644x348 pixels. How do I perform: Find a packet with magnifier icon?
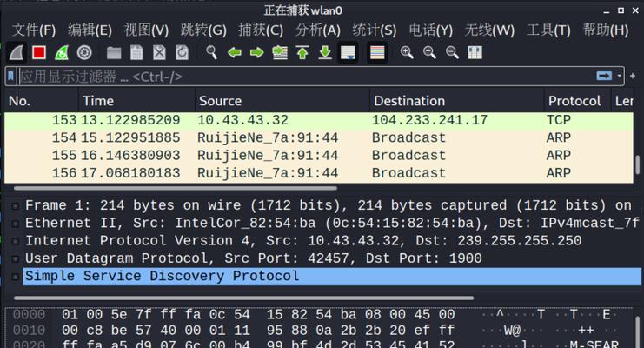click(x=211, y=53)
